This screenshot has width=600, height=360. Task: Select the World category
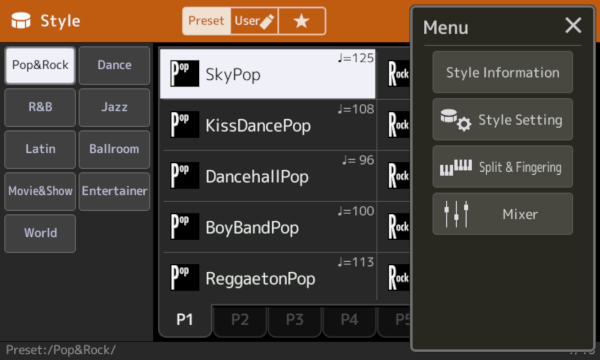click(x=40, y=233)
